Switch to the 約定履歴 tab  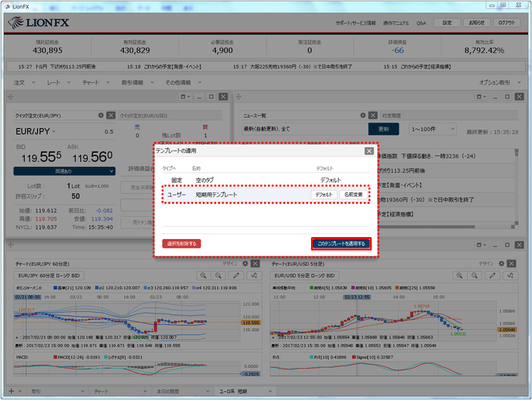[391, 116]
